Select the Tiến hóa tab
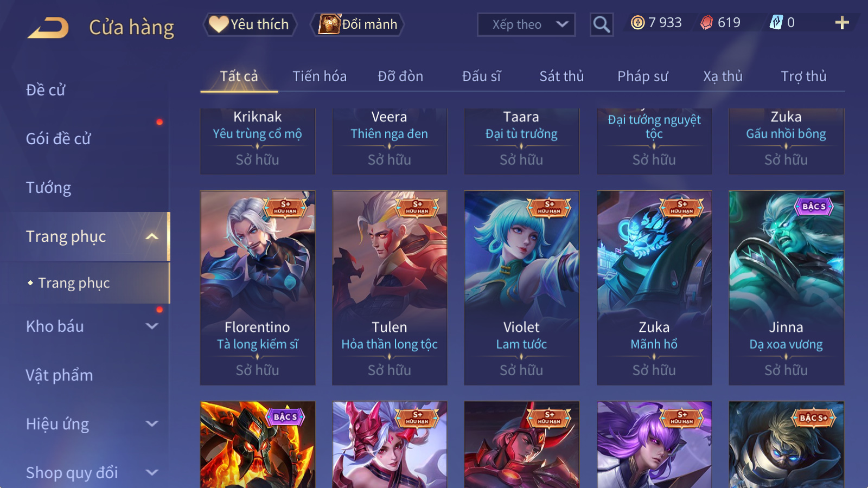This screenshot has width=868, height=488. 320,76
